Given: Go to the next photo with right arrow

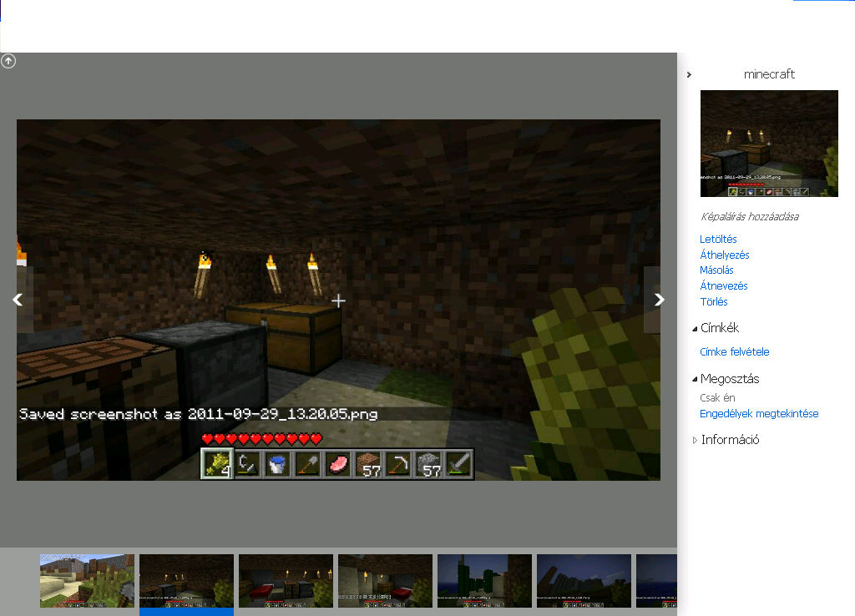Looking at the screenshot, I should point(660,300).
